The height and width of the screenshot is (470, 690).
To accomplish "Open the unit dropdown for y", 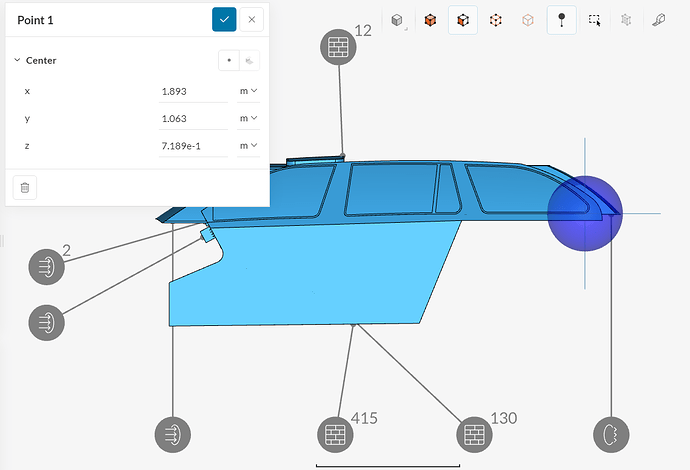I will 249,119.
